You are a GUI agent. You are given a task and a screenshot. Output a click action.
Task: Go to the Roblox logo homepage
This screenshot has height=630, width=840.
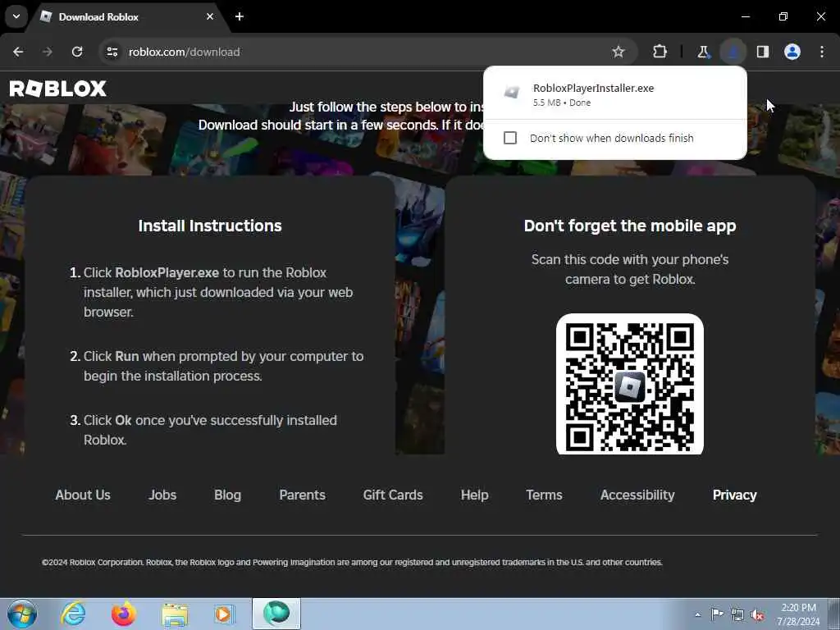tap(58, 89)
